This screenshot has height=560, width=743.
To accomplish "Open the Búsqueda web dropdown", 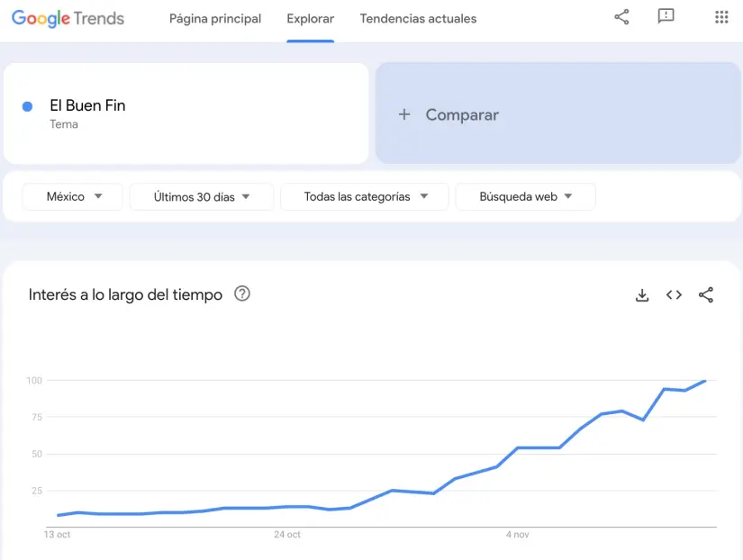I will [525, 196].
